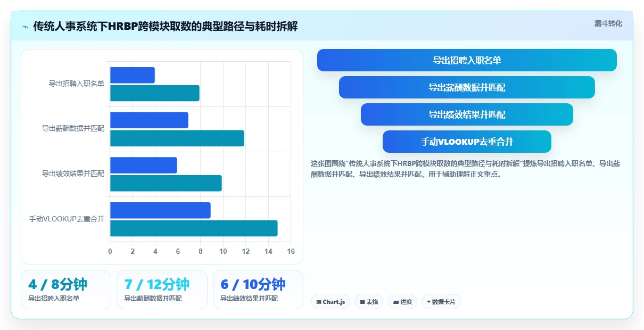This screenshot has width=644, height=330.
Task: Open the 6 / 10分钟 data card
Action: click(258, 290)
